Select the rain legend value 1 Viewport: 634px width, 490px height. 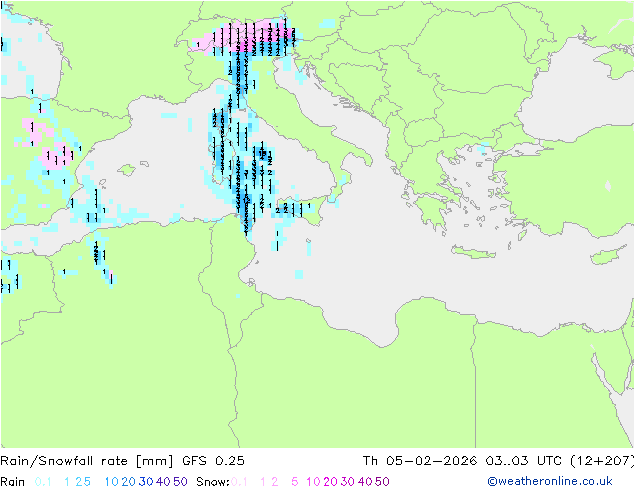(x=67, y=482)
